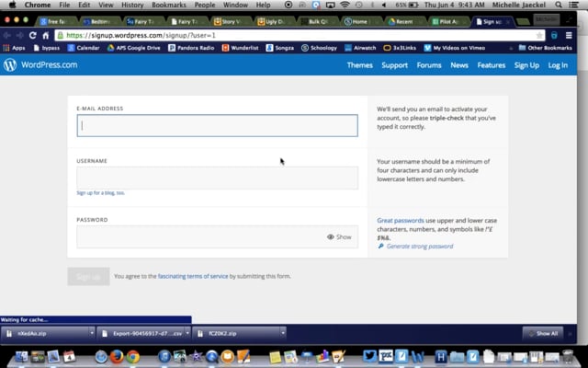
Task: Open the Chrome File menu
Action: 64,5
